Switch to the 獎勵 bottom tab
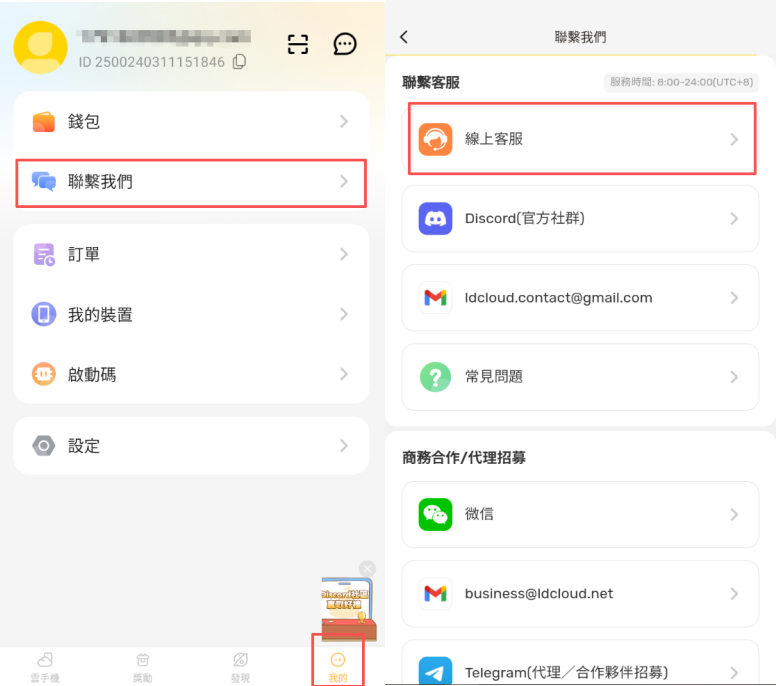 (x=142, y=665)
